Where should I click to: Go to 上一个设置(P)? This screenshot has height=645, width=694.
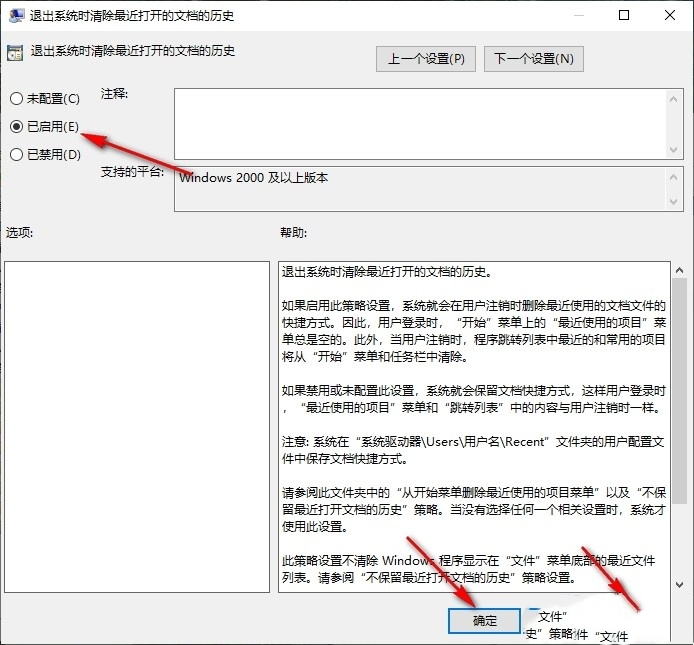click(426, 59)
